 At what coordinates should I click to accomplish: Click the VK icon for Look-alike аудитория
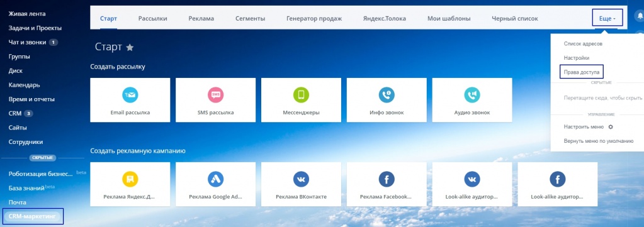coord(472,179)
